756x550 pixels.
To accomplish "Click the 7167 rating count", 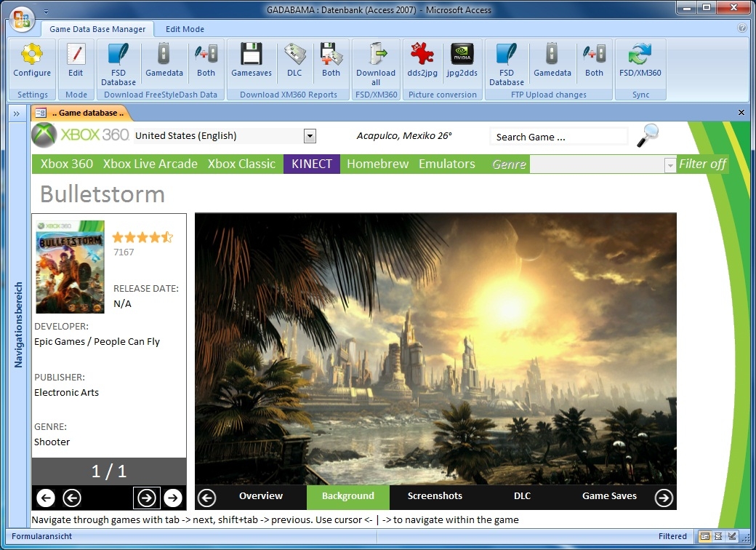I will pyautogui.click(x=124, y=252).
